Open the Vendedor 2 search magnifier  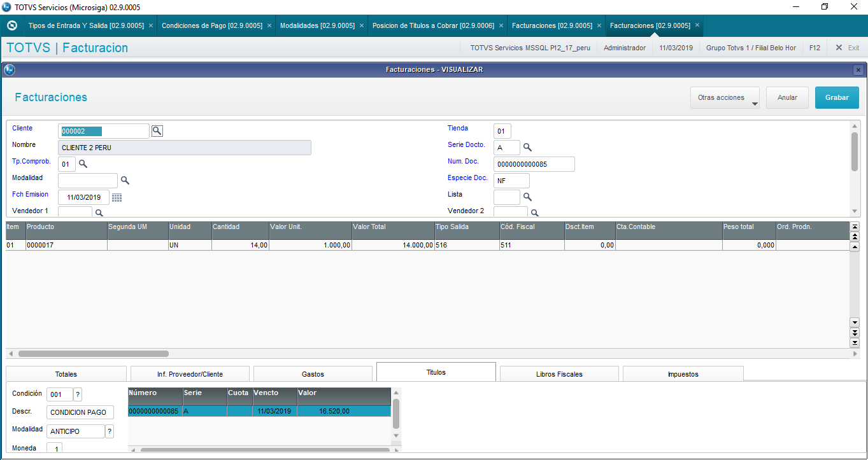(535, 213)
